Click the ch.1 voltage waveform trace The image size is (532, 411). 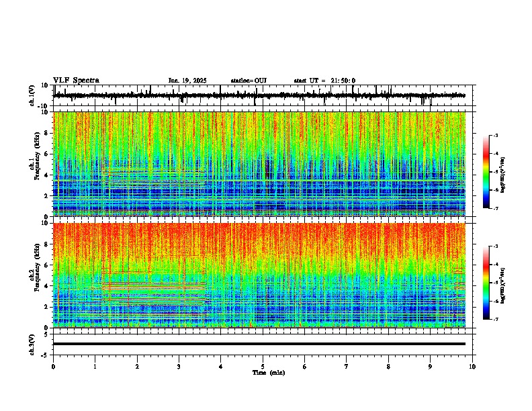coord(259,95)
